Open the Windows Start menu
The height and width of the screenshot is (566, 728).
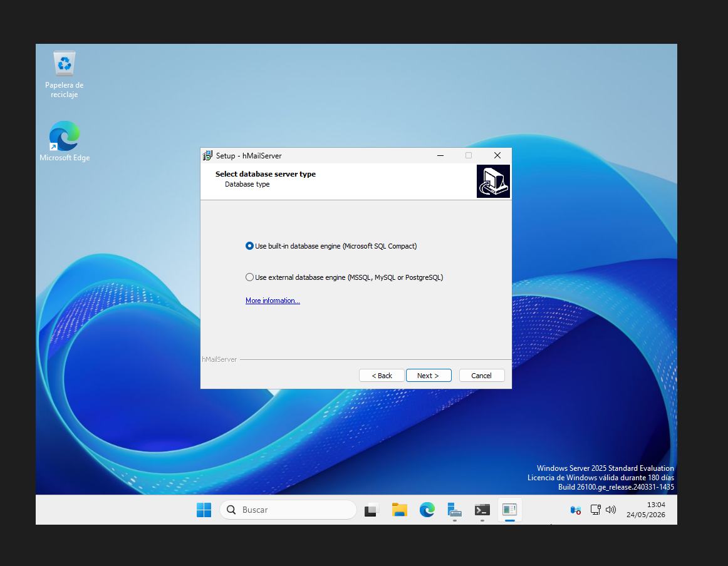tap(204, 510)
